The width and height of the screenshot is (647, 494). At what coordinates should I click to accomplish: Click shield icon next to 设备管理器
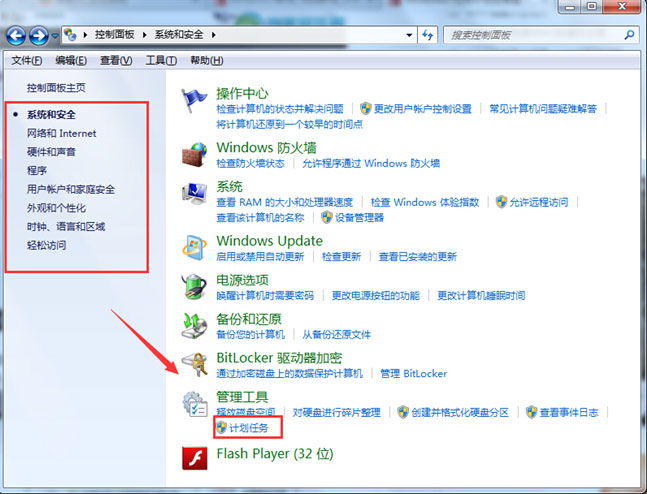pyautogui.click(x=327, y=217)
